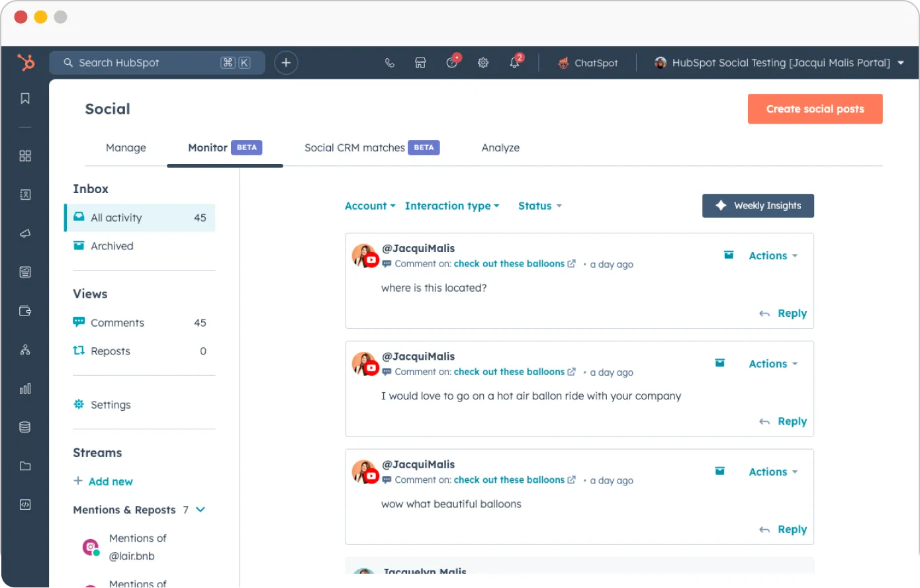
Task: Open the help question mark icon
Action: point(452,63)
